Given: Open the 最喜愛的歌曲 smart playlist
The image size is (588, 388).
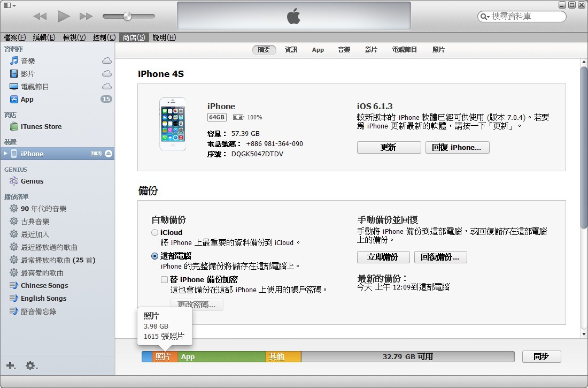Looking at the screenshot, I should tap(57, 273).
